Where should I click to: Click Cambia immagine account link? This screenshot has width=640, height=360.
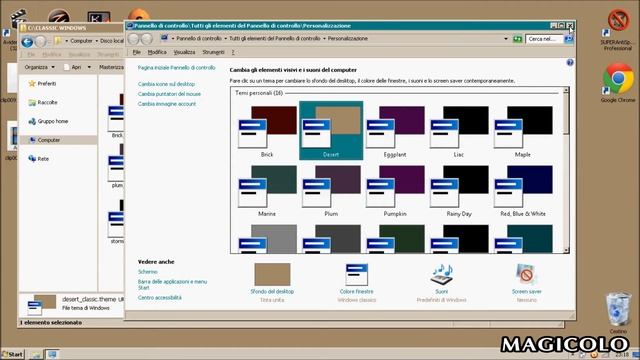167,104
